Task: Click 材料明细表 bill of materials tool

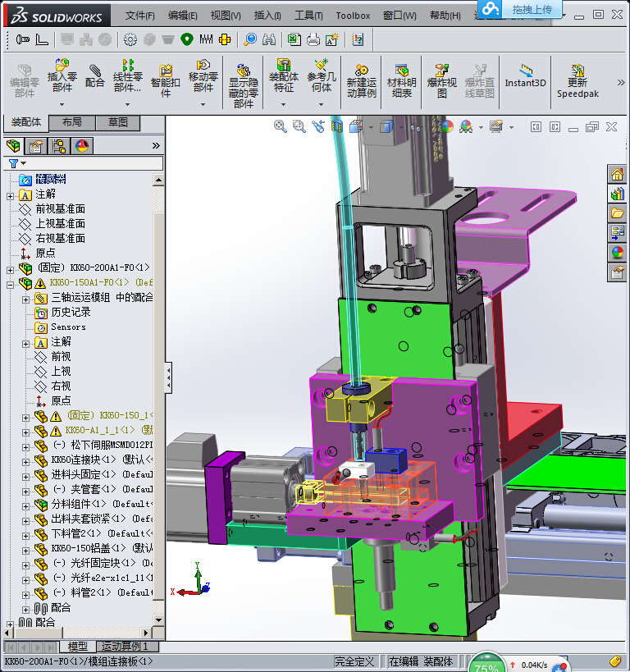Action: coord(402,81)
